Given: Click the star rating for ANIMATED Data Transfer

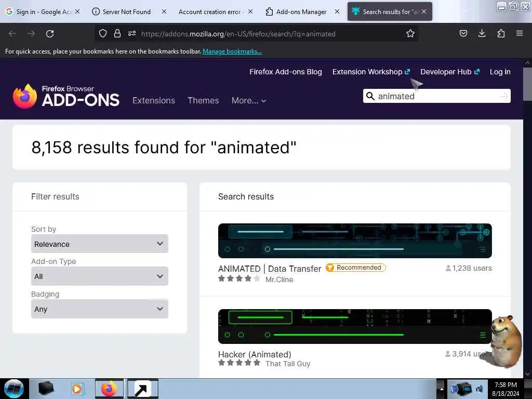Looking at the screenshot, I should (x=239, y=278).
